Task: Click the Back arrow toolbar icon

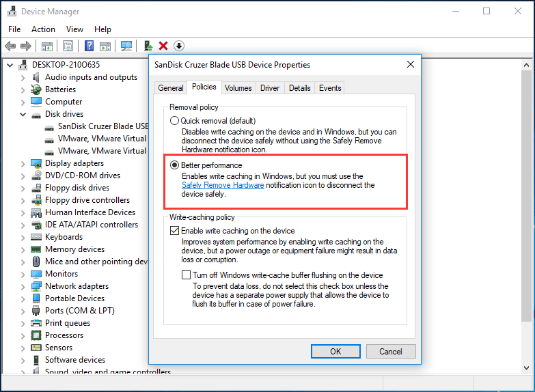Action: 10,46
